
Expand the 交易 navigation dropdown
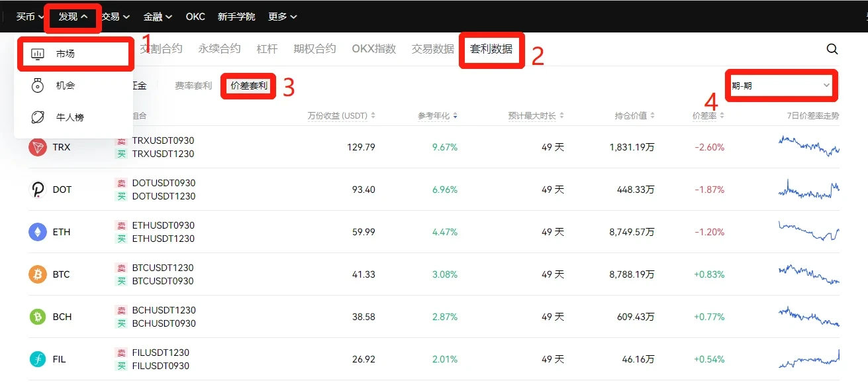pos(116,17)
